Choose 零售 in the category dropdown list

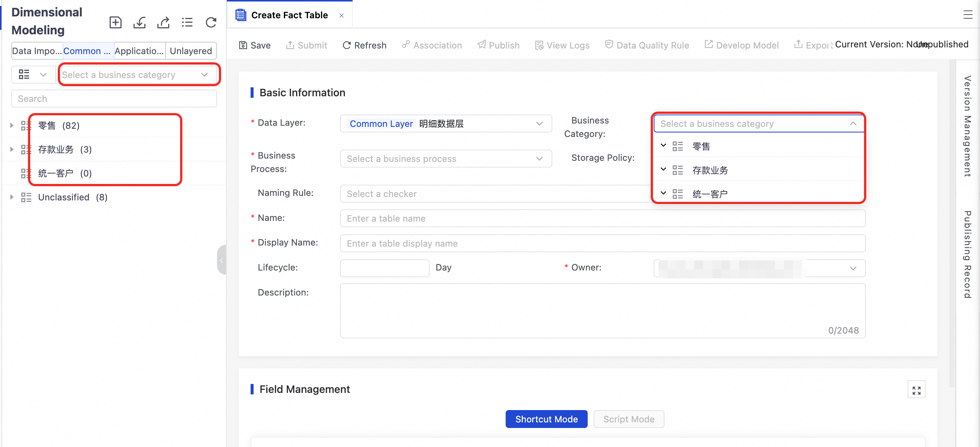click(x=701, y=146)
